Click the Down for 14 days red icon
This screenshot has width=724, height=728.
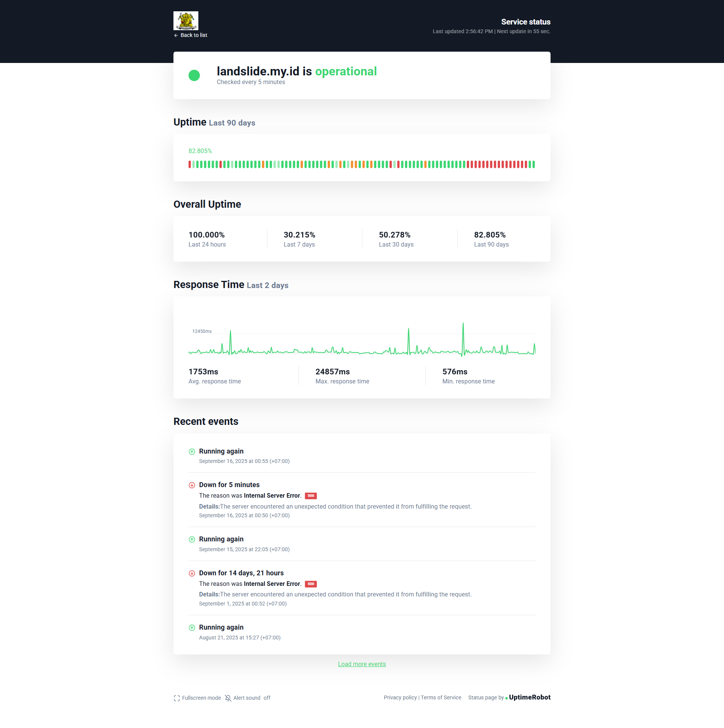[x=192, y=573]
